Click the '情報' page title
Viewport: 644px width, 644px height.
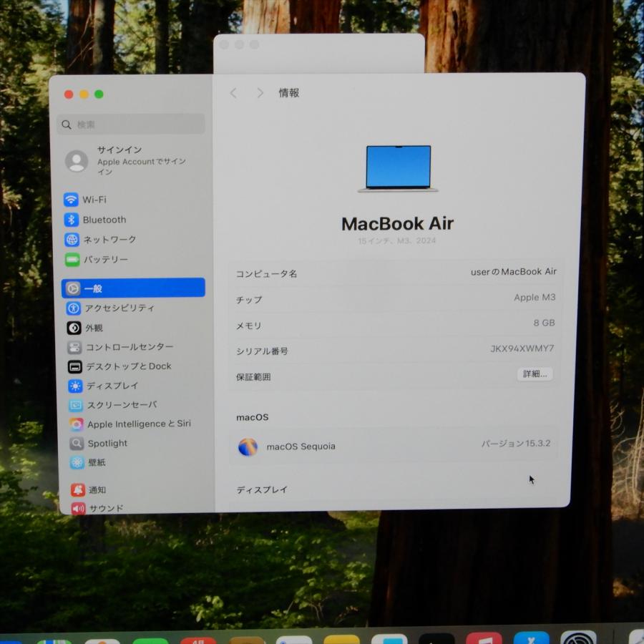[289, 93]
